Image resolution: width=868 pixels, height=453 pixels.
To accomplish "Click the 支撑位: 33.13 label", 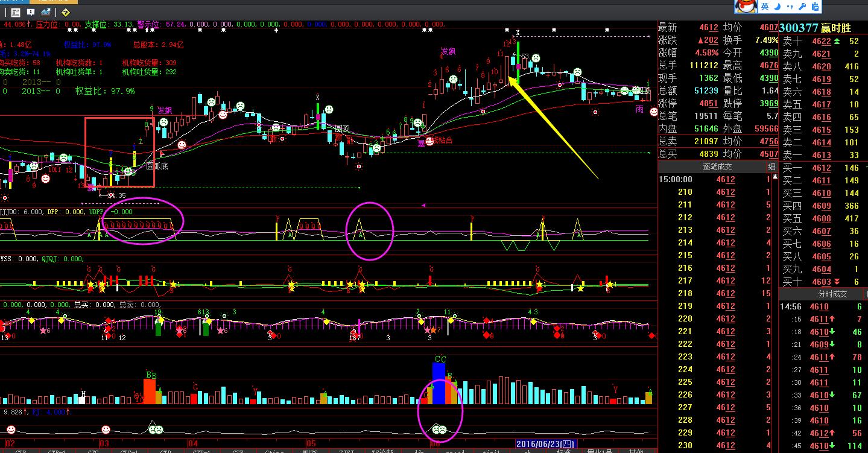I will click(x=109, y=25).
